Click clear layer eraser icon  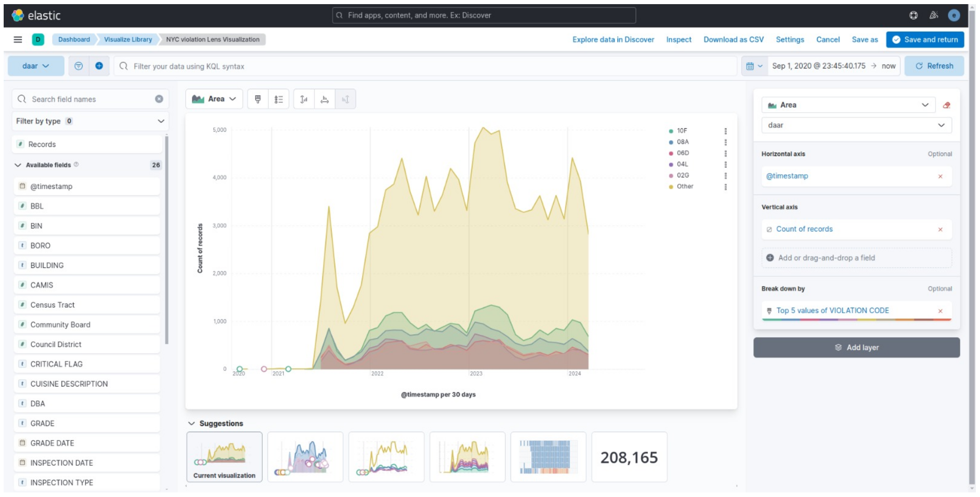946,105
